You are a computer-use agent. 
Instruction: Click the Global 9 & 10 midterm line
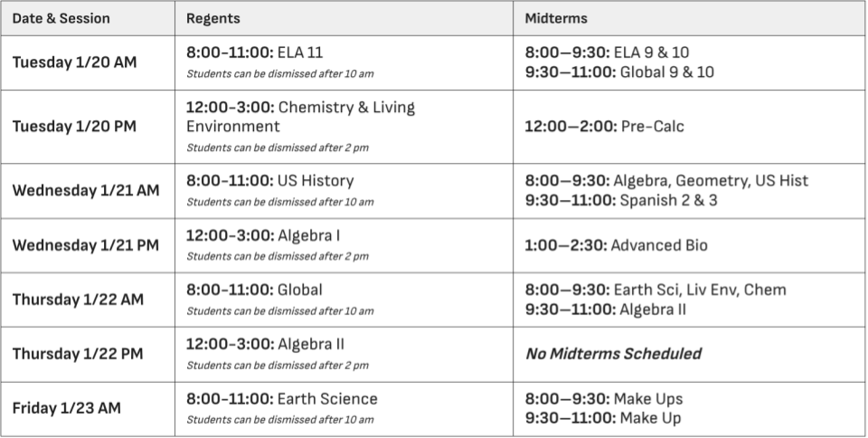[x=618, y=71]
